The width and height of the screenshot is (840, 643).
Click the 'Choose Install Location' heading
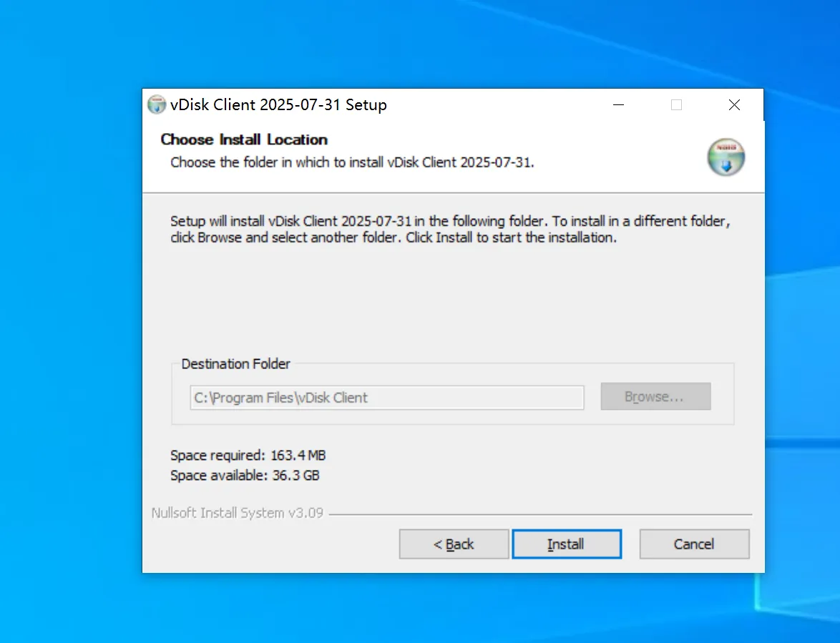(244, 139)
